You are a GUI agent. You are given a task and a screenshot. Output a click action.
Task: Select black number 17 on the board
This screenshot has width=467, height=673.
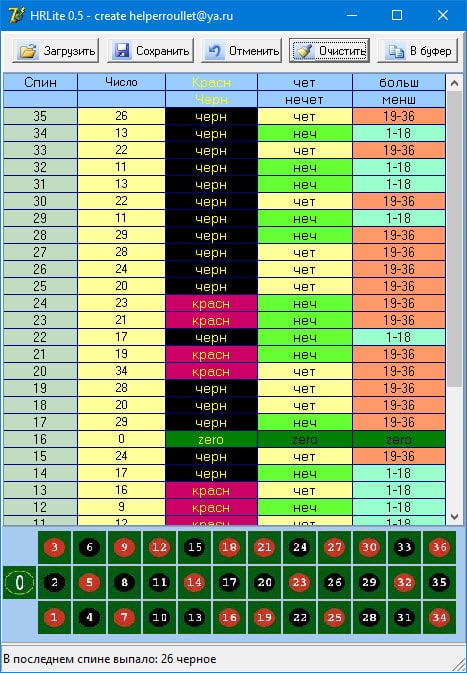pyautogui.click(x=230, y=582)
